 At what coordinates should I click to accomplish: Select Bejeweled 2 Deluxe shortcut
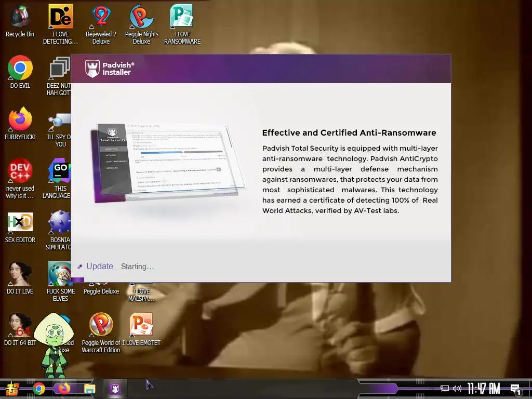point(101,24)
